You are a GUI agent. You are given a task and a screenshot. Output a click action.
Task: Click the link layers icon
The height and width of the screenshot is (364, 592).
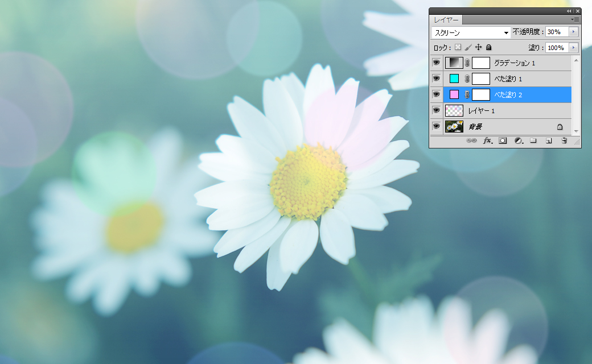471,140
